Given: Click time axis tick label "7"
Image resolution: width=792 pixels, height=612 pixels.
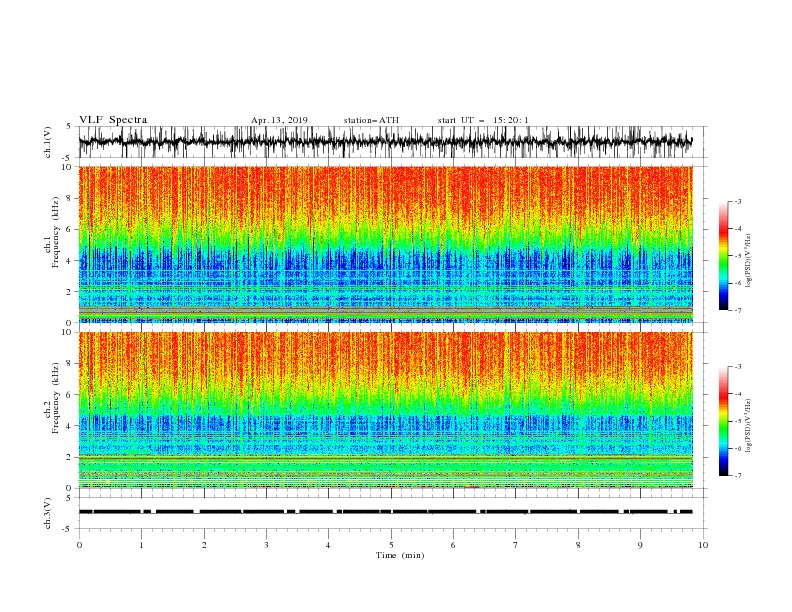Looking at the screenshot, I should pyautogui.click(x=516, y=545).
